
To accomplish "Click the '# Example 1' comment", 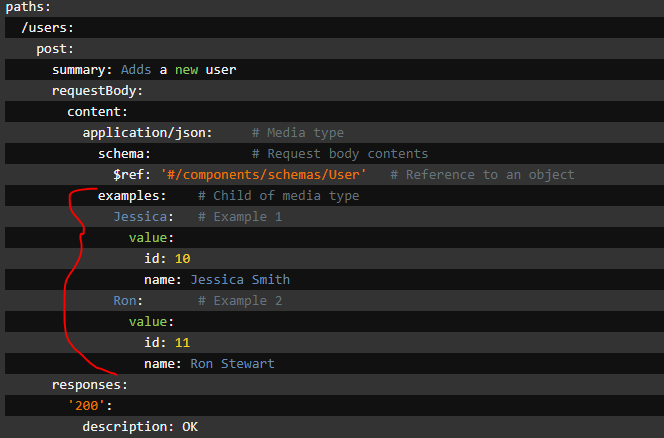I will tap(240, 217).
